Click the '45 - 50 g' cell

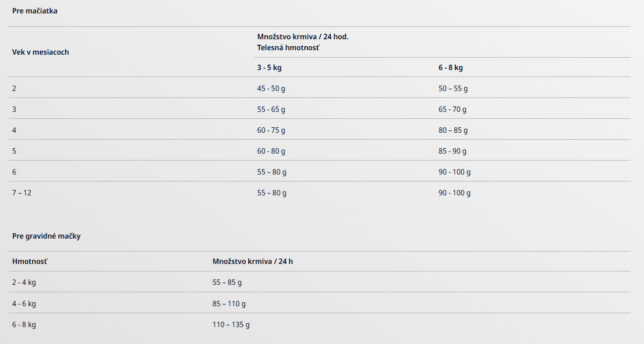tap(271, 88)
